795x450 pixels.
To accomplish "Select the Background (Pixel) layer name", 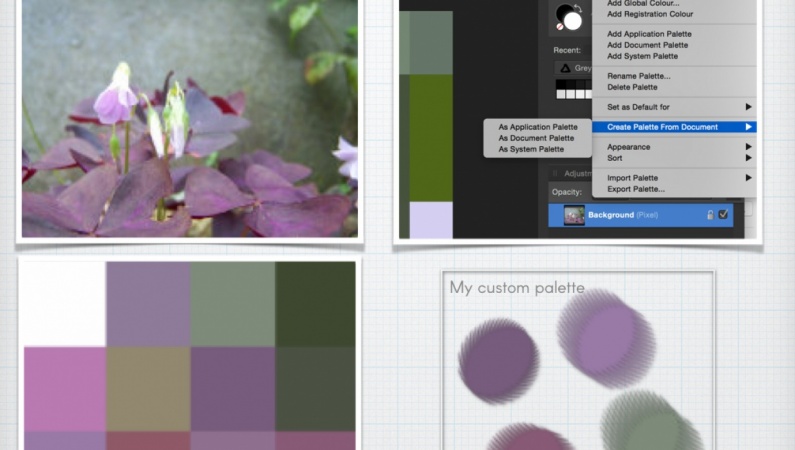I will pos(623,215).
